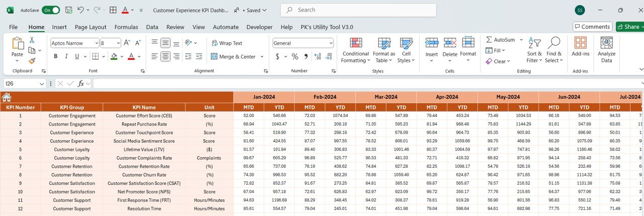The width and height of the screenshot is (644, 216).
Task: Toggle the AutoSave switch
Action: [x=51, y=10]
